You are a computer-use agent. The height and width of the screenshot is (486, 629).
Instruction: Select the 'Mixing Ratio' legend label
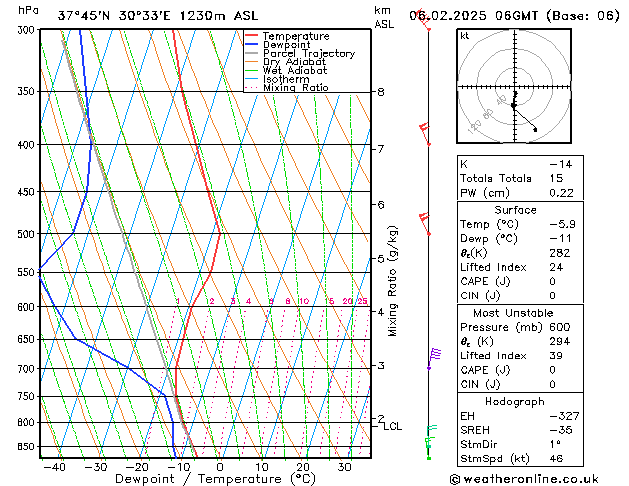pyautogui.click(x=296, y=87)
